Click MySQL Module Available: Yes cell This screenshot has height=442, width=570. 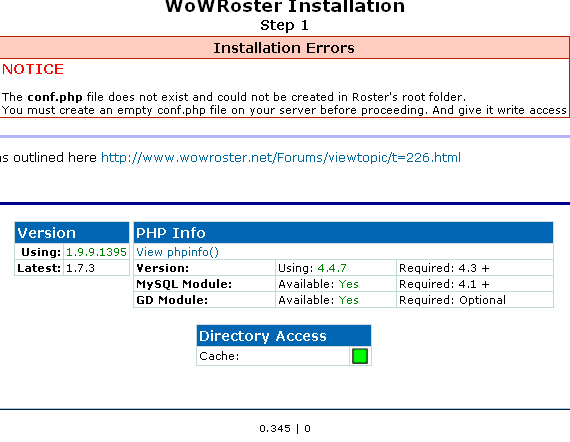tap(336, 284)
